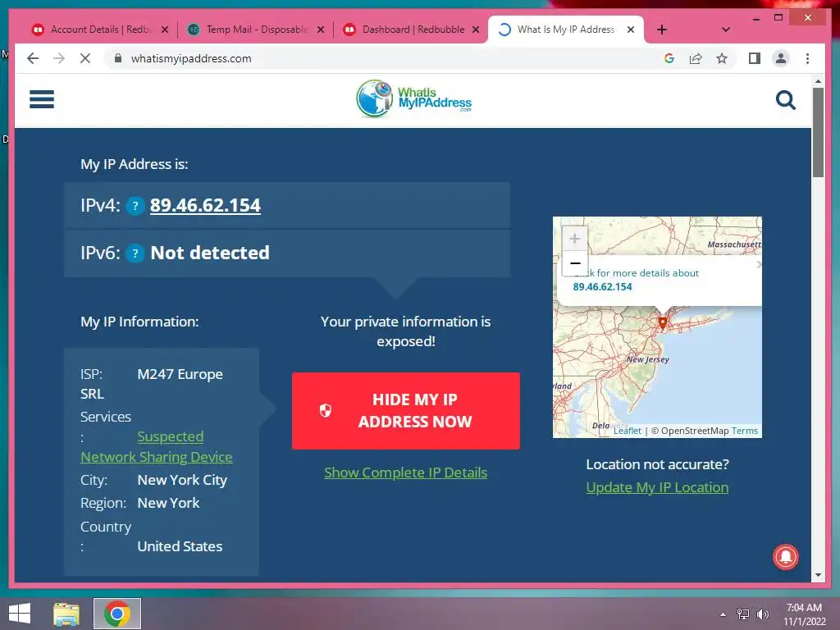The height and width of the screenshot is (630, 840).
Task: Show hidden system tray icons arrow
Action: (723, 614)
